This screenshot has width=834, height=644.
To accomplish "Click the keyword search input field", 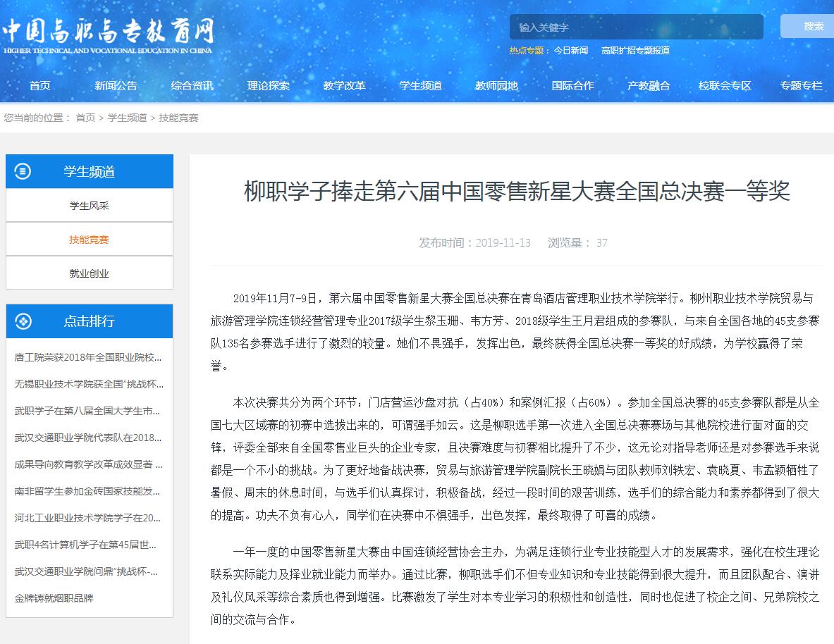I will tap(635, 27).
